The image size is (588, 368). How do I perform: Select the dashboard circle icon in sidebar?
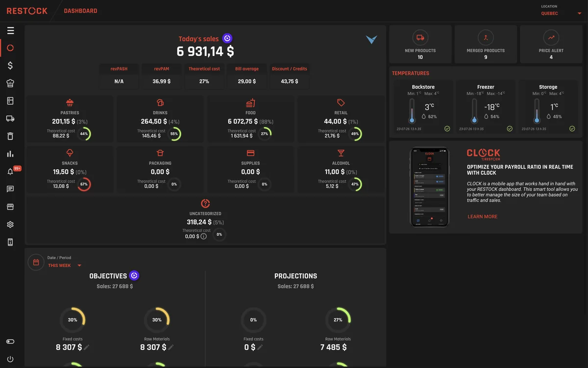tap(10, 48)
